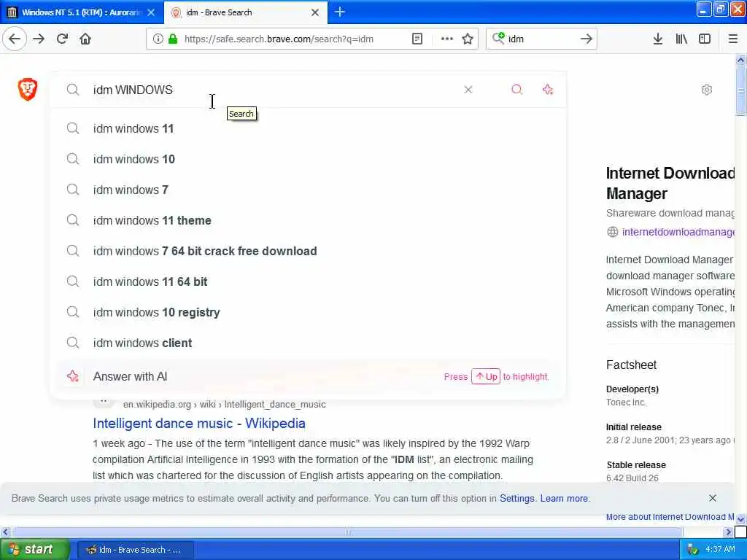Open the downloads panel

click(657, 39)
